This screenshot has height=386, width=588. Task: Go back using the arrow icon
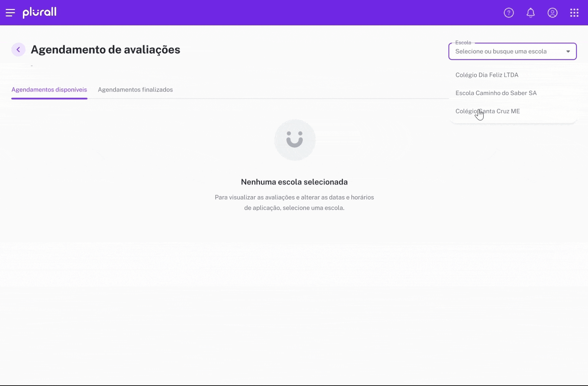18,49
